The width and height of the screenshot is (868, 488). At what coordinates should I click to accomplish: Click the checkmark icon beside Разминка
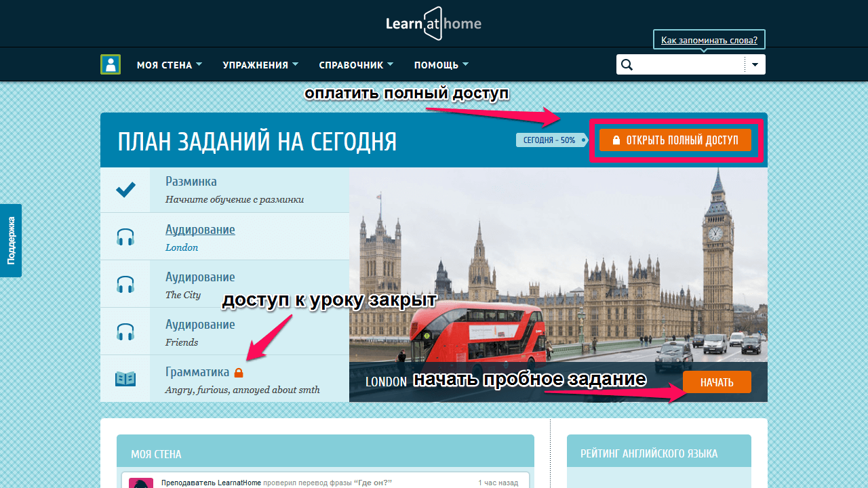point(125,190)
